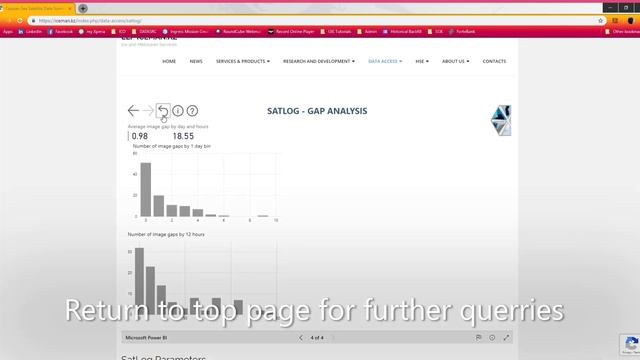Viewport: 640px width, 360px height.
Task: Expand the HSE menu
Action: coord(422,61)
